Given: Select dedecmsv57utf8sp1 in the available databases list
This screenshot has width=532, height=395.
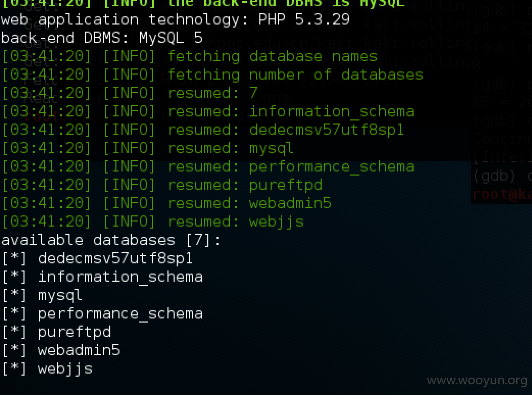Looking at the screenshot, I should 115,259.
